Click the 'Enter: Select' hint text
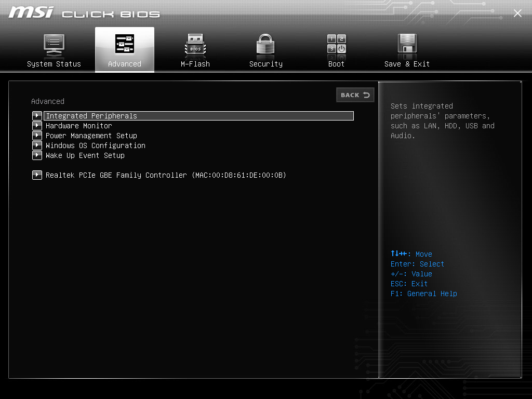532x399 pixels. point(417,264)
